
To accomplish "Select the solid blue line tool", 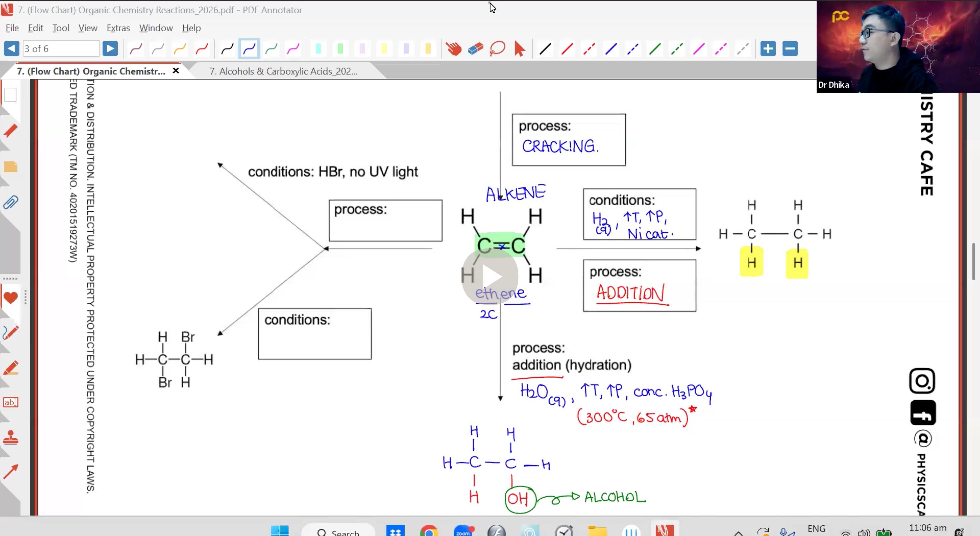I will click(611, 49).
